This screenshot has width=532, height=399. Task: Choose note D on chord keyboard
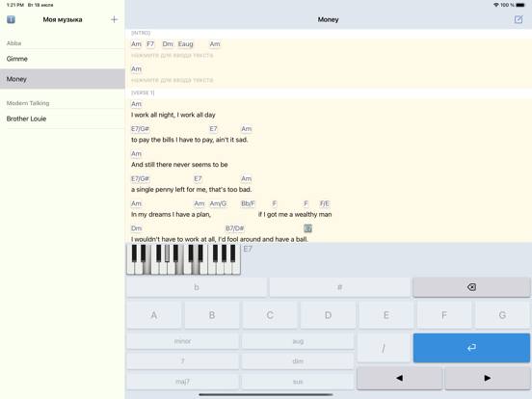(x=328, y=315)
